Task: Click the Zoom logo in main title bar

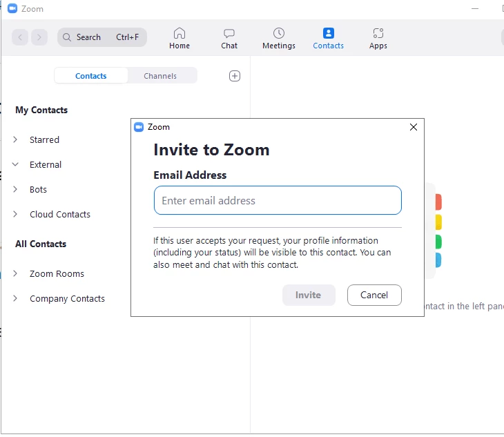Action: point(12,9)
